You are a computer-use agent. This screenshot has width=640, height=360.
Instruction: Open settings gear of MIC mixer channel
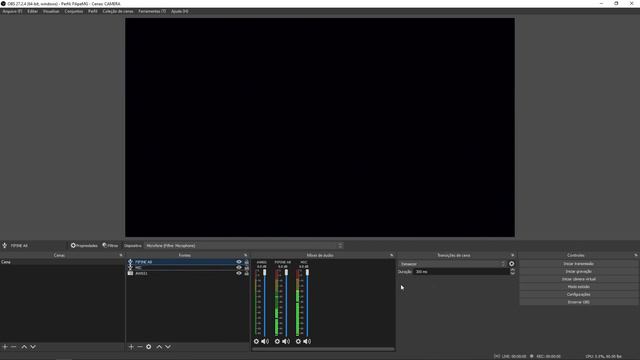298,341
